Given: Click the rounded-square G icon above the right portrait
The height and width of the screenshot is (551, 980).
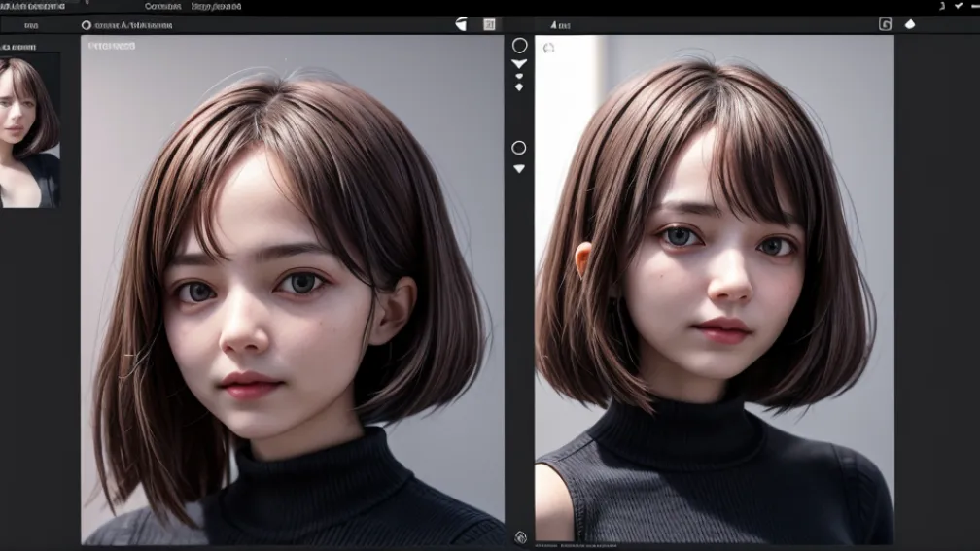Looking at the screenshot, I should [x=885, y=24].
